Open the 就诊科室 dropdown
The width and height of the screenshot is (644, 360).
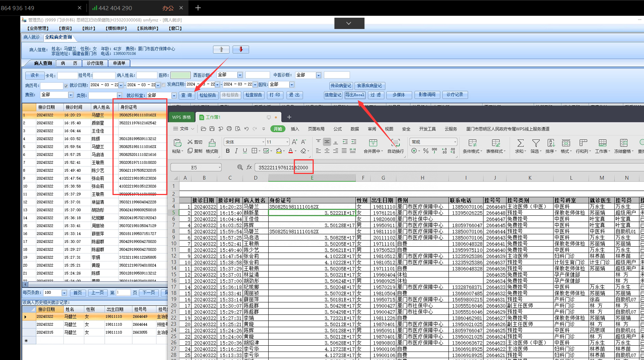tap(174, 96)
